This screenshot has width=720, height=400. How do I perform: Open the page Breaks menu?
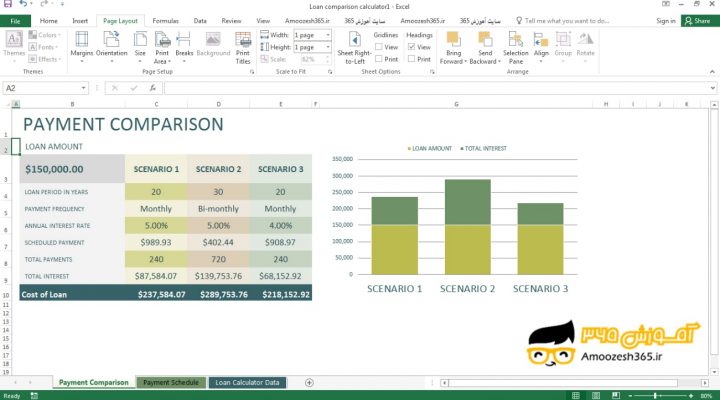(x=184, y=47)
